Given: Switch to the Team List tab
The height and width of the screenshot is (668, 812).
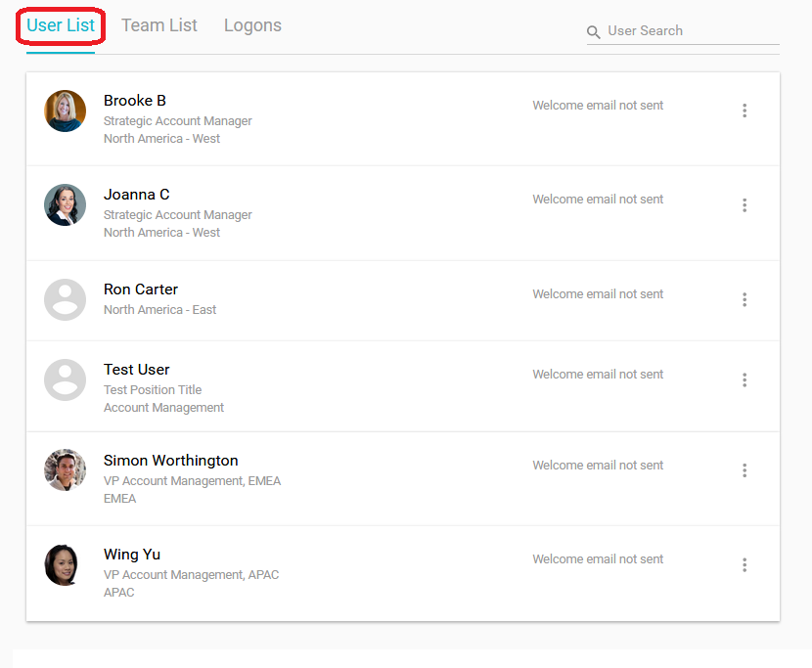Looking at the screenshot, I should pos(159,25).
